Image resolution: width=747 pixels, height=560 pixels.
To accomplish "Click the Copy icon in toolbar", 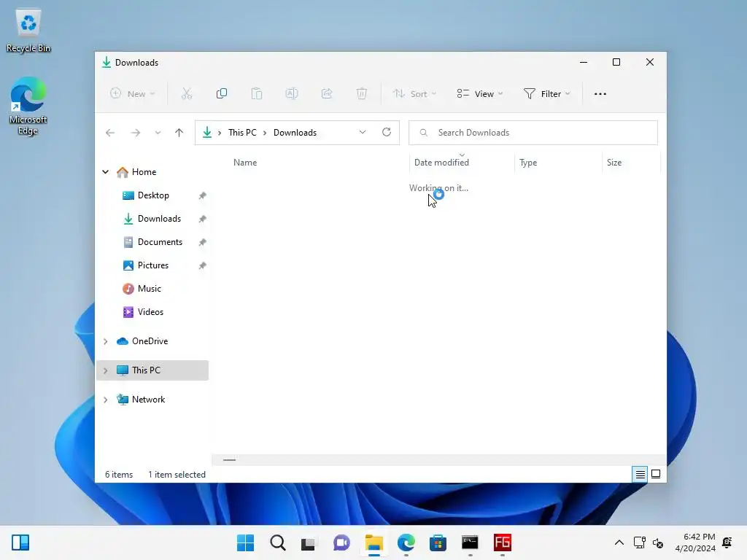I will [222, 94].
